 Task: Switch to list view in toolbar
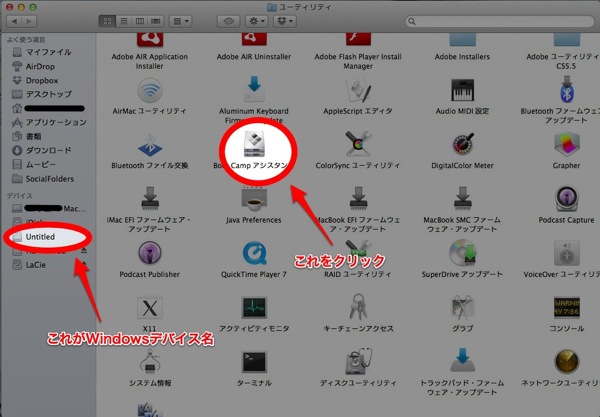coord(124,21)
